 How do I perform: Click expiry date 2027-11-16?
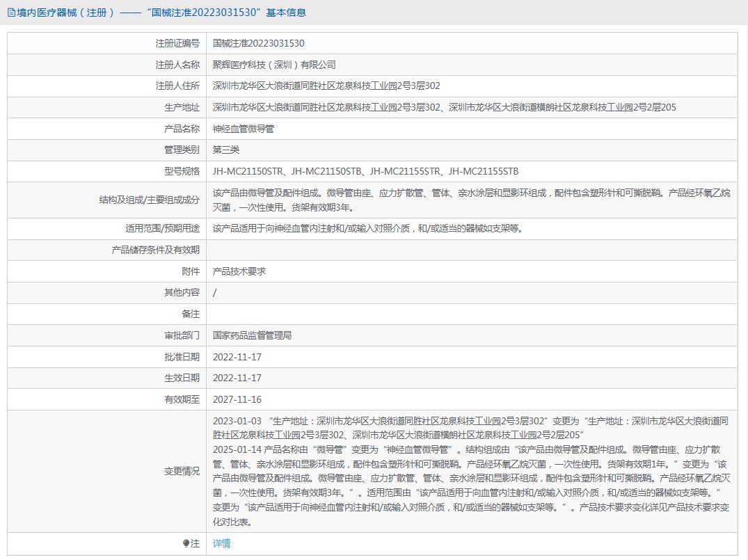[x=237, y=399]
